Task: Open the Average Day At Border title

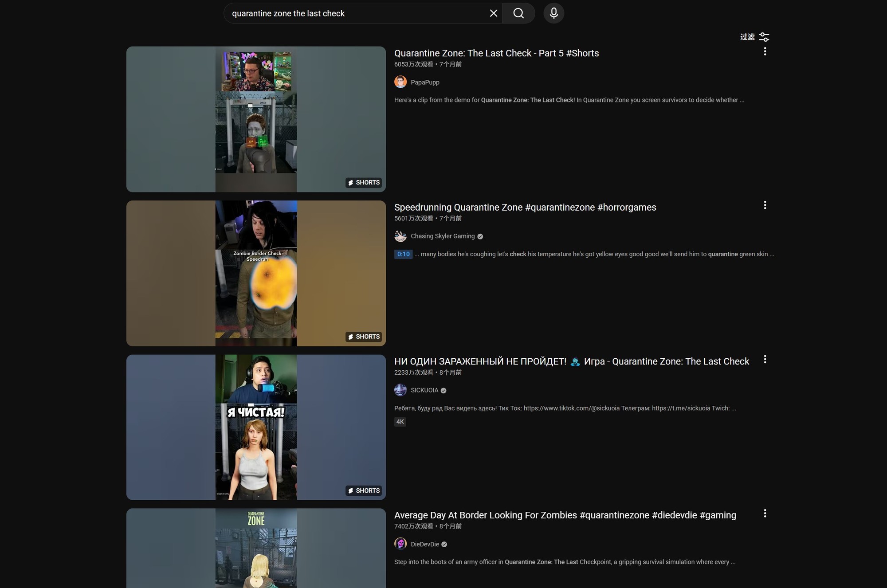Action: click(565, 515)
